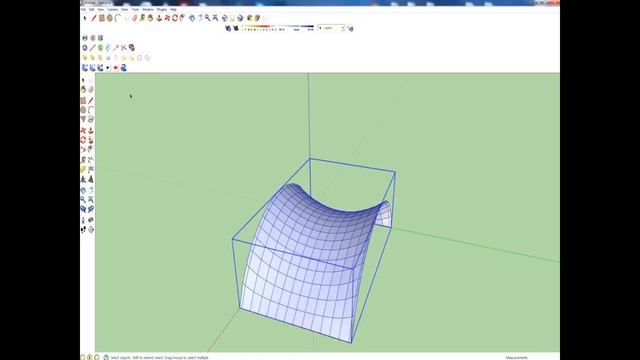Open the Tools menu

pos(135,9)
